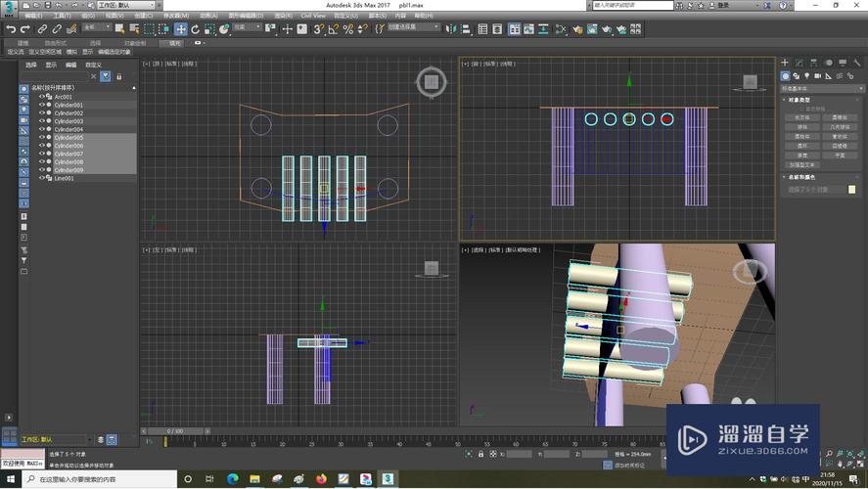Click the Redo arrow in main toolbar
This screenshot has width=868, height=489.
[x=24, y=29]
